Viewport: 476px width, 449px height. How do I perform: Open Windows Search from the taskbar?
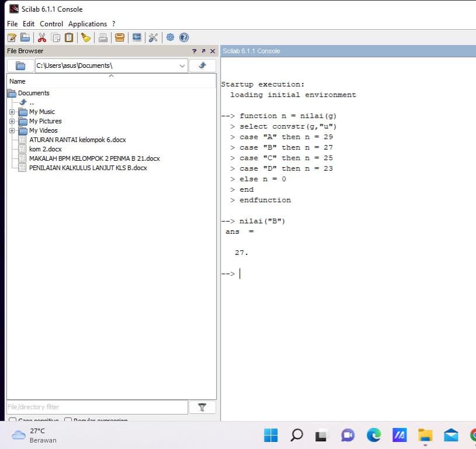[296, 436]
